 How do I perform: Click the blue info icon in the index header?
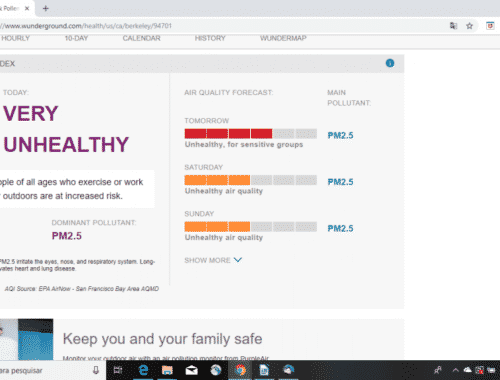pyautogui.click(x=390, y=63)
